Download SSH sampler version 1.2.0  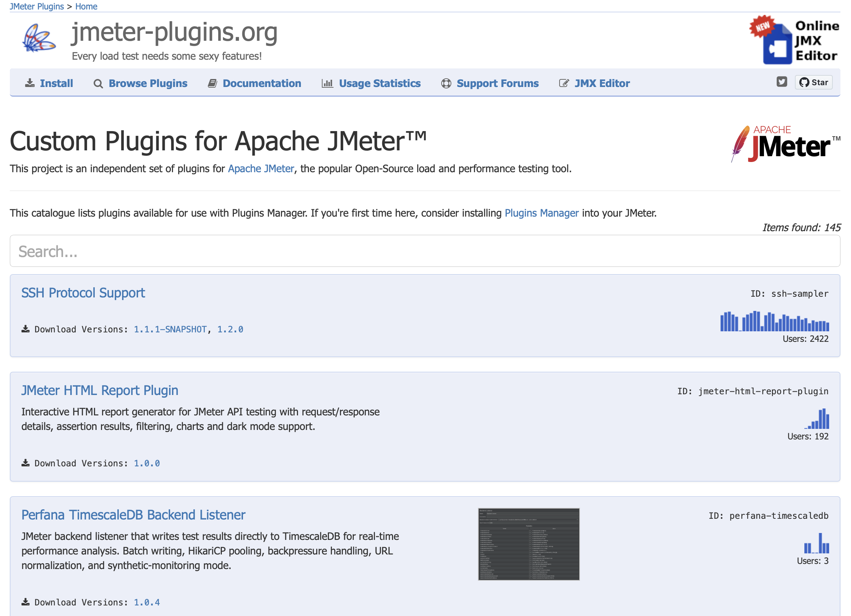click(230, 329)
